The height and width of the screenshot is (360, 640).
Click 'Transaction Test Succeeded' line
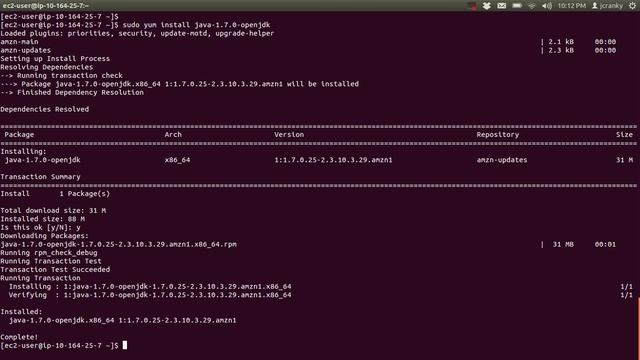[55, 270]
